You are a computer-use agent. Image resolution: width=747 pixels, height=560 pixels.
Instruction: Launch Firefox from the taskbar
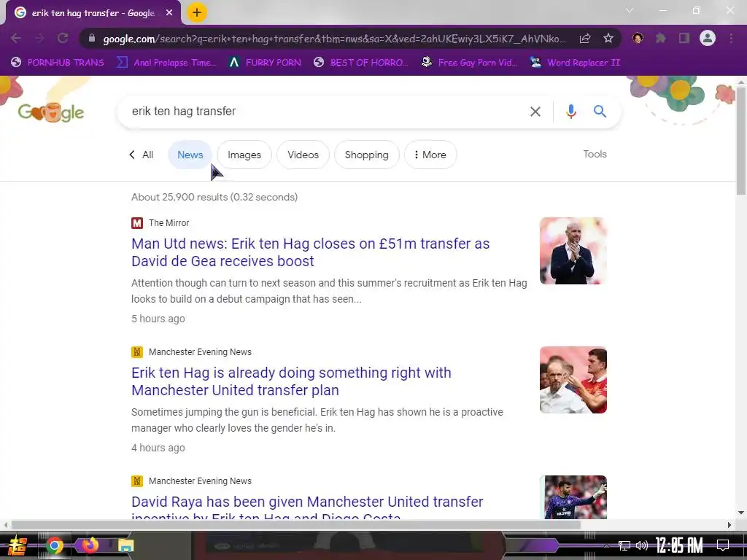90,545
